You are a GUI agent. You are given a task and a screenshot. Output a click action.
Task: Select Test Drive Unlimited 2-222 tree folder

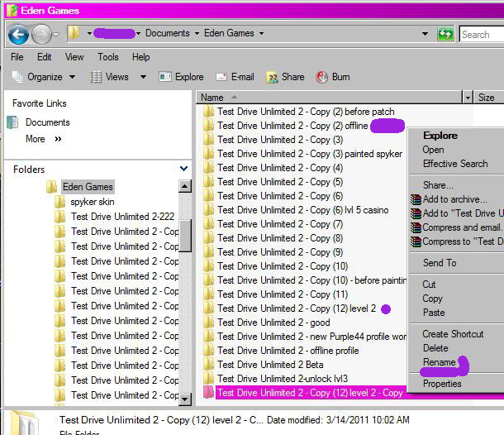[122, 217]
